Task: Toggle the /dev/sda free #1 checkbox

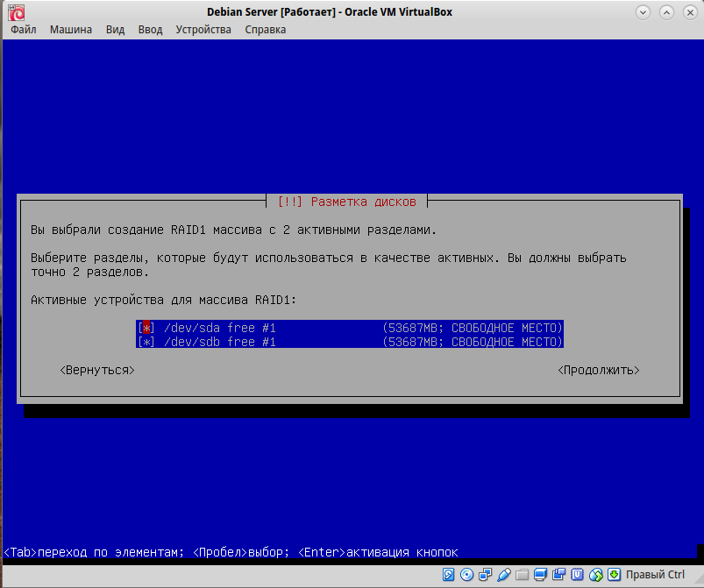Action: tap(146, 328)
